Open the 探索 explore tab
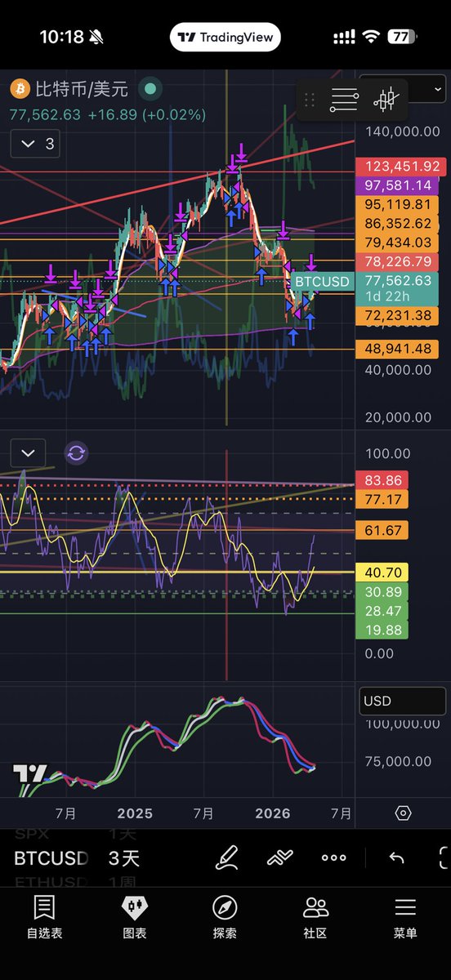This screenshot has height=980, width=451. [225, 917]
